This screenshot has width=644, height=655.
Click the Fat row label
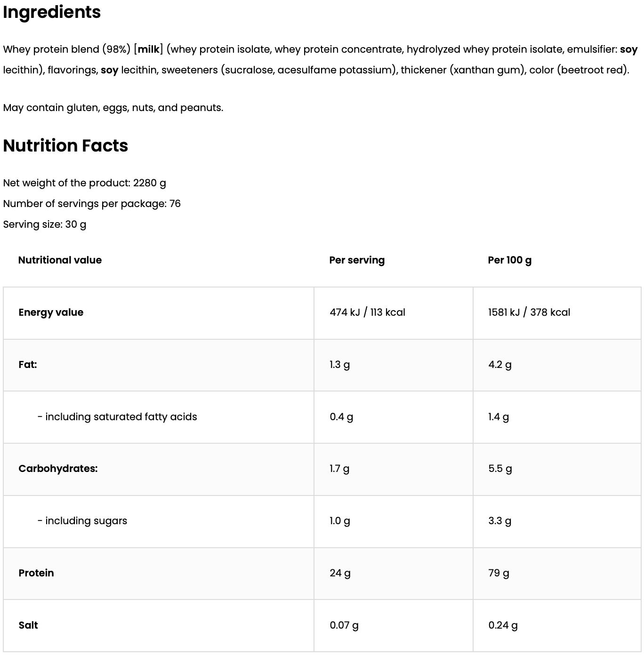(28, 365)
